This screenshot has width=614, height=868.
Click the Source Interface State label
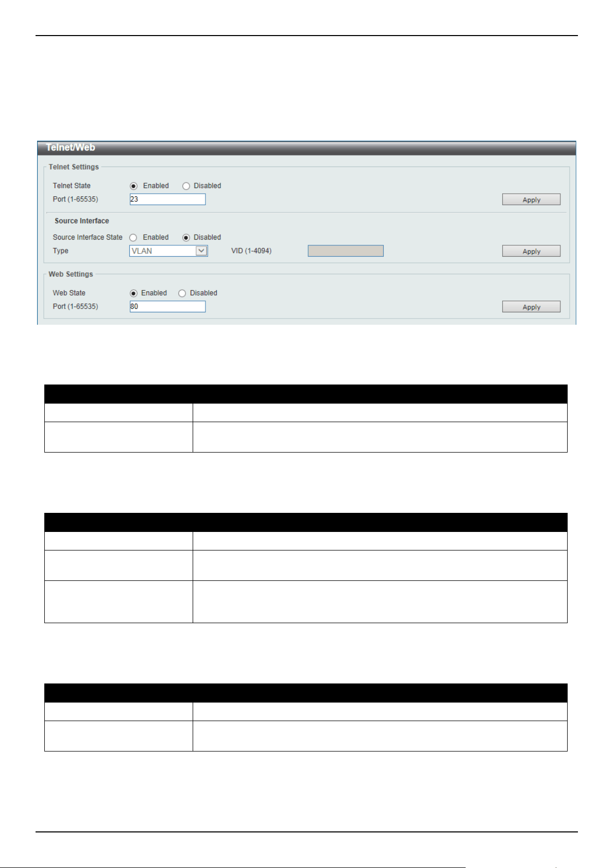tap(88, 238)
